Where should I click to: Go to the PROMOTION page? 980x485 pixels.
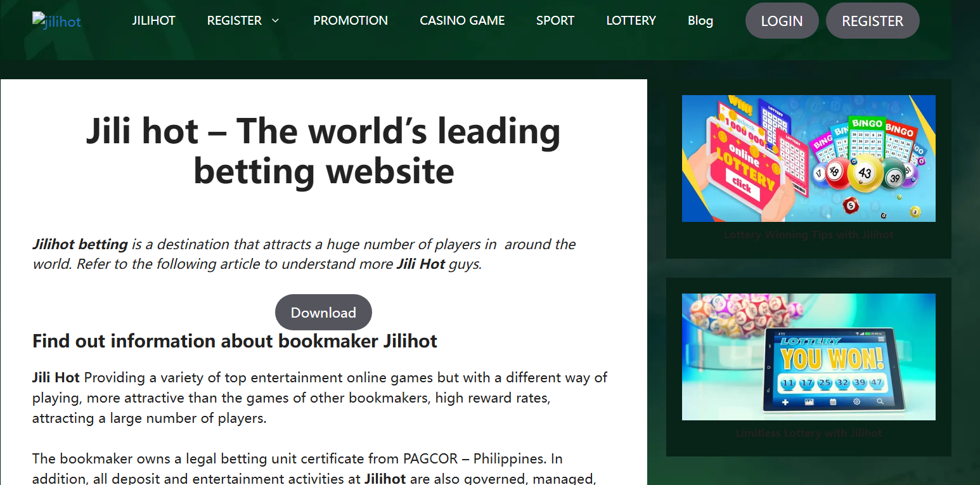click(350, 21)
